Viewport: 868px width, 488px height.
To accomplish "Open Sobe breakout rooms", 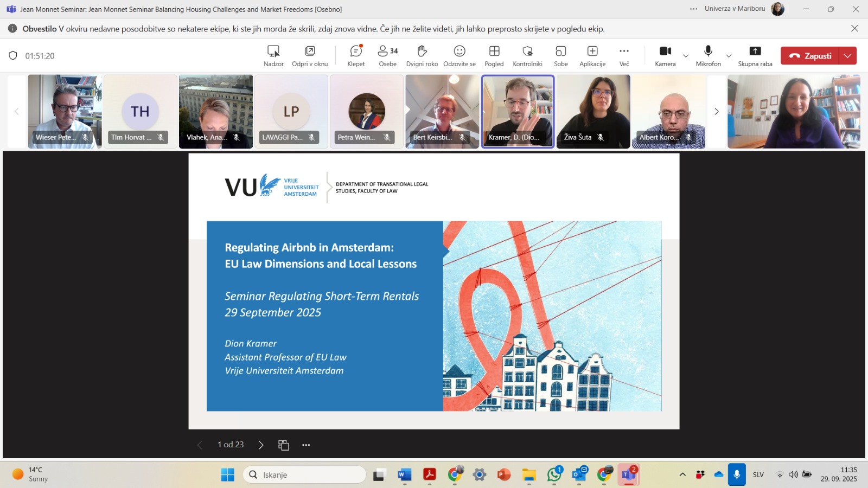I will click(560, 56).
